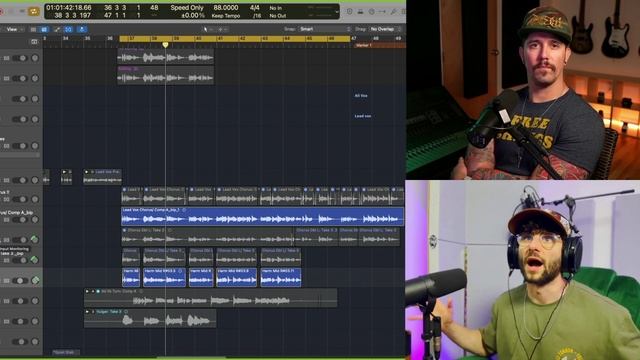Image resolution: width=640 pixels, height=360 pixels.
Task: Click the /16 division value
Action: click(x=257, y=16)
